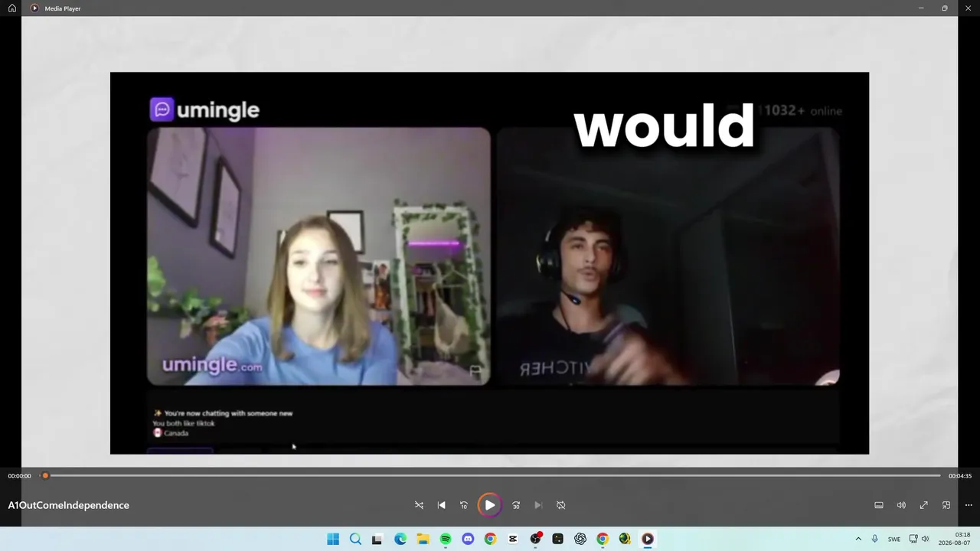980x551 pixels.
Task: Open Media Player taskbar icon
Action: (648, 539)
